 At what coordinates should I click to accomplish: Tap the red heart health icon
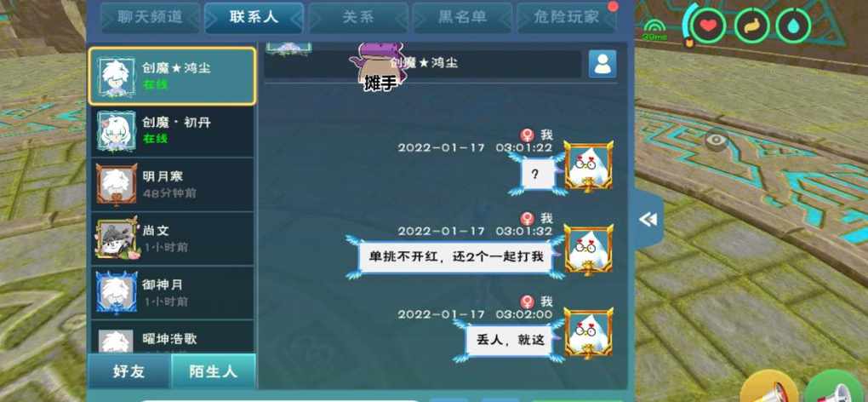click(707, 26)
